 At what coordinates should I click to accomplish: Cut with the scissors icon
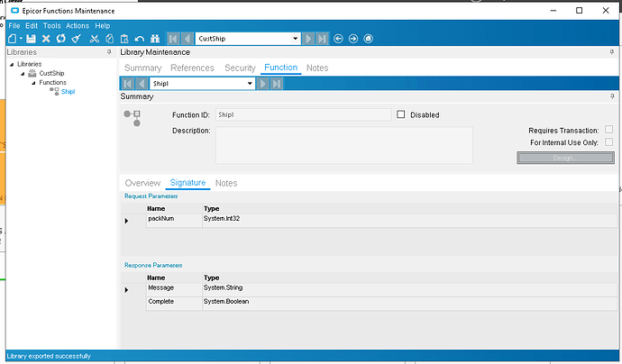coord(94,39)
